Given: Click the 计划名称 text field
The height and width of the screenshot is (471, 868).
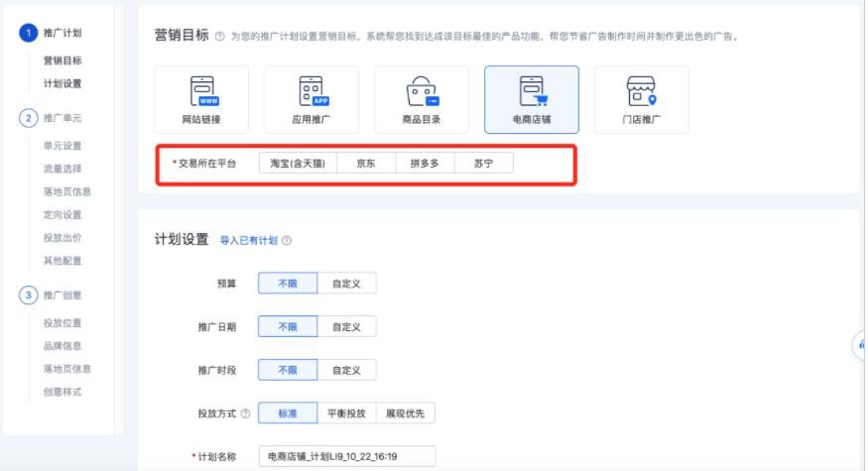Looking at the screenshot, I should 346,456.
